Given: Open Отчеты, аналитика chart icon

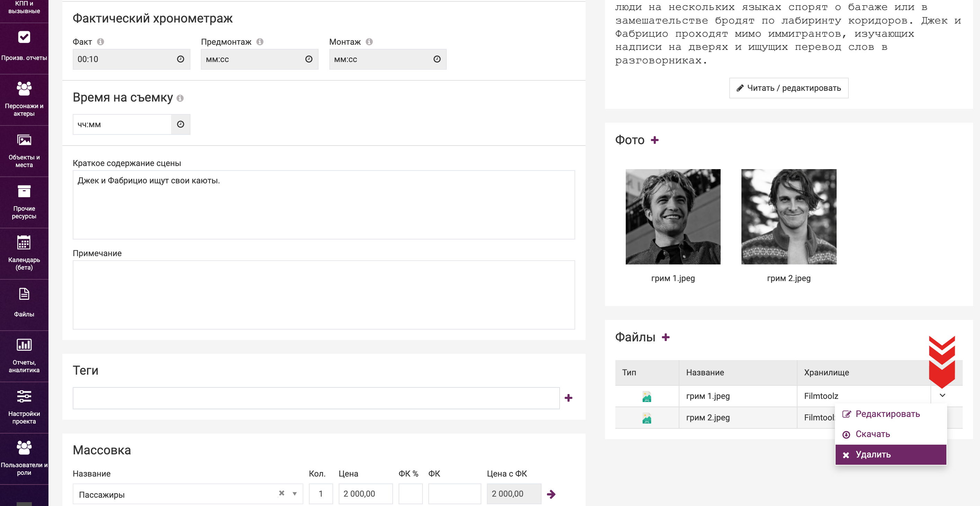Looking at the screenshot, I should (24, 345).
